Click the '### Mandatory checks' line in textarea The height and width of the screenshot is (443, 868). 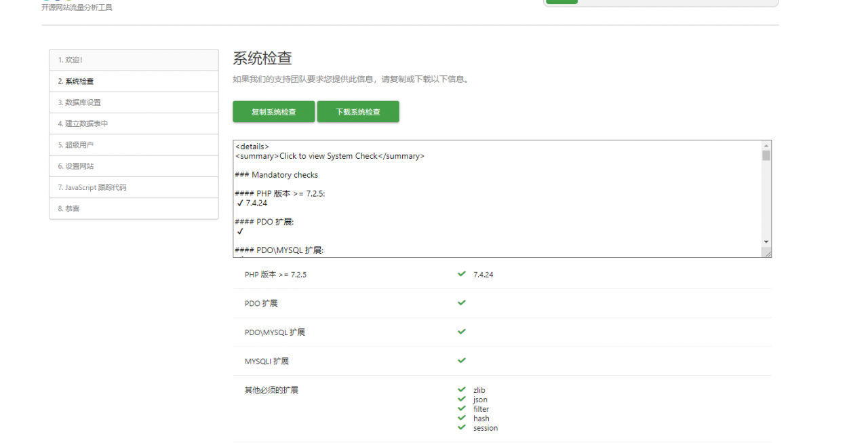(277, 175)
